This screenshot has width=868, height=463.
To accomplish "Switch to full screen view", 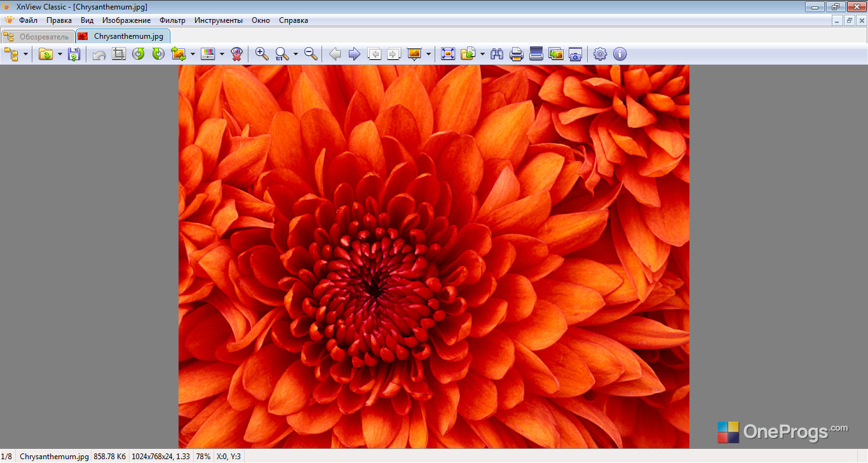I will (x=448, y=54).
